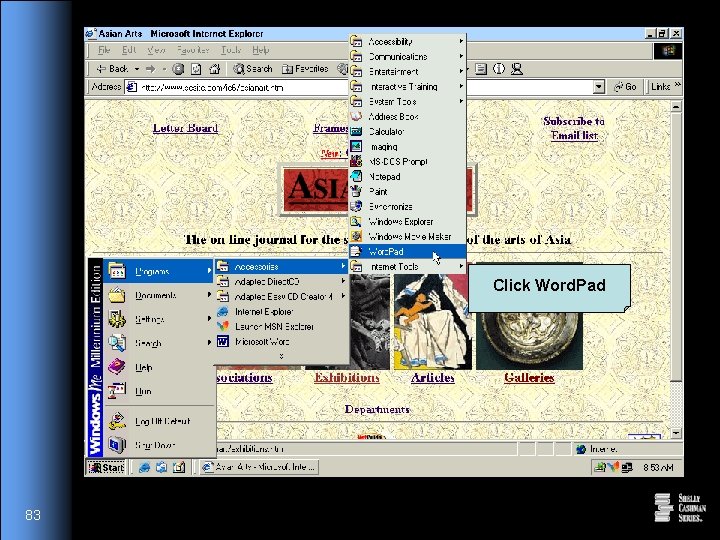Expand the Adaptec DirectCD submenu
This screenshot has width=720, height=540.
point(282,281)
